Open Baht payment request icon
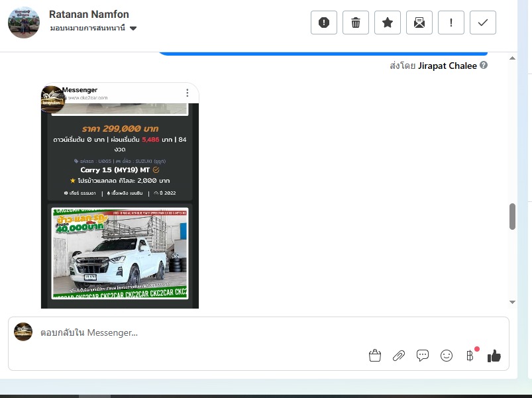This screenshot has height=398, width=532. click(x=470, y=356)
